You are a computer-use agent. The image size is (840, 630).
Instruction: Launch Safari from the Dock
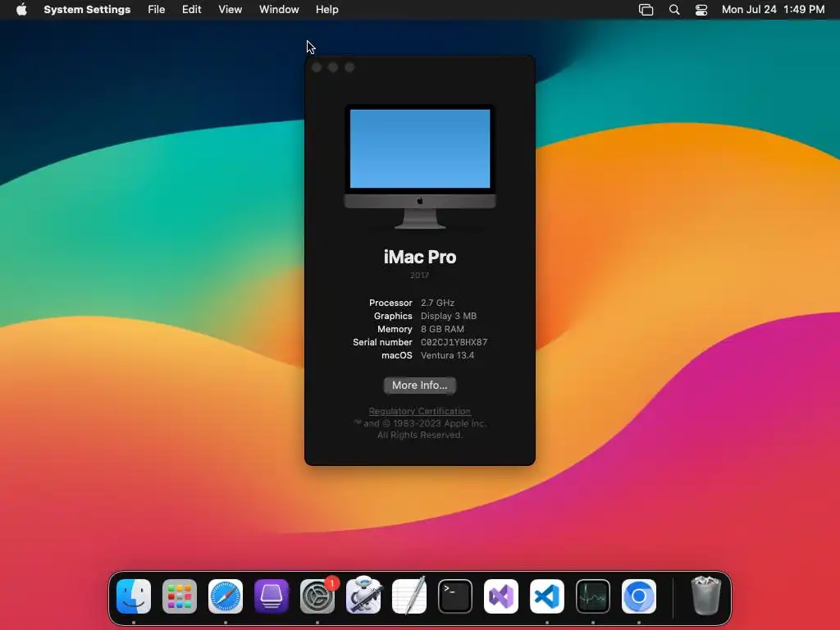coord(226,596)
